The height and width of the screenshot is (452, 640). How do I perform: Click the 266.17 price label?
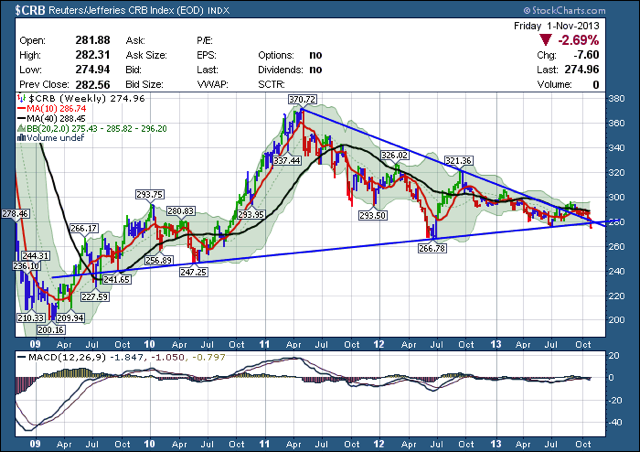pos(84,228)
